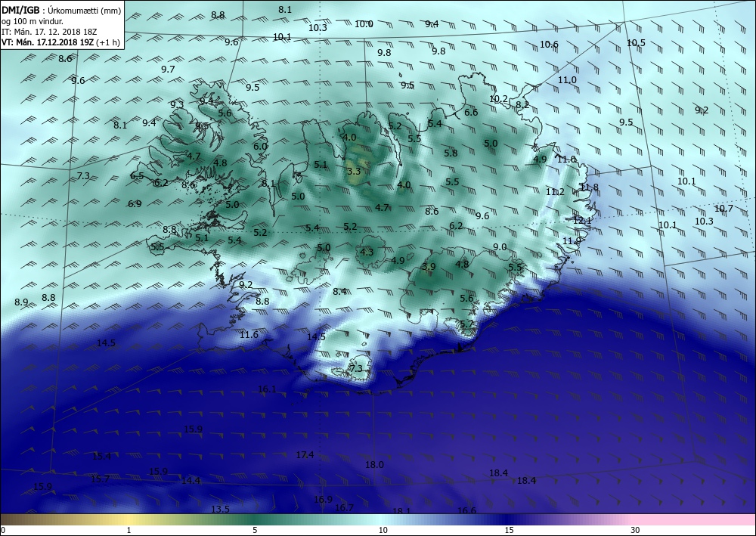Click the map value 10.5
Viewport: 756px width, 536px height.
(x=636, y=43)
